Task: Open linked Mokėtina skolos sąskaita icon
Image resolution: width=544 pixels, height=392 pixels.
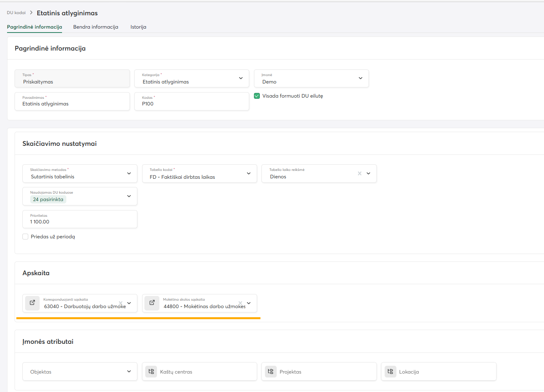Action: click(152, 303)
